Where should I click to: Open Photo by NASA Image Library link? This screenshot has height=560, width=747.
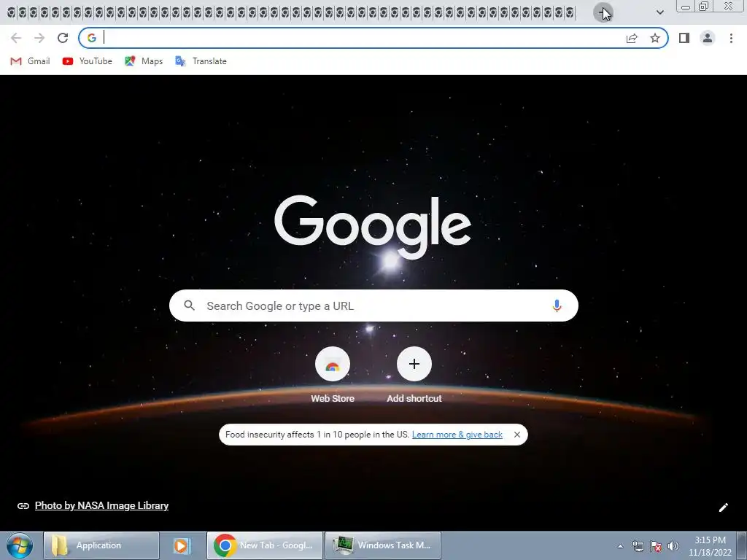tap(101, 506)
